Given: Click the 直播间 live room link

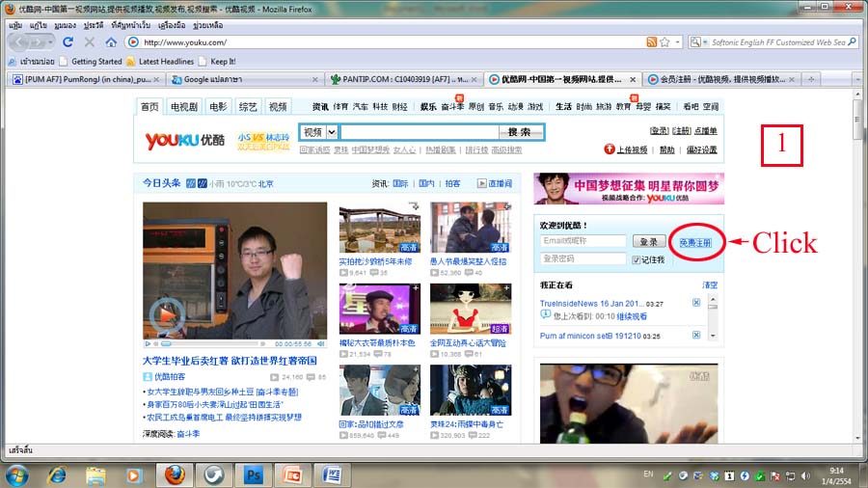Looking at the screenshot, I should (x=495, y=183).
